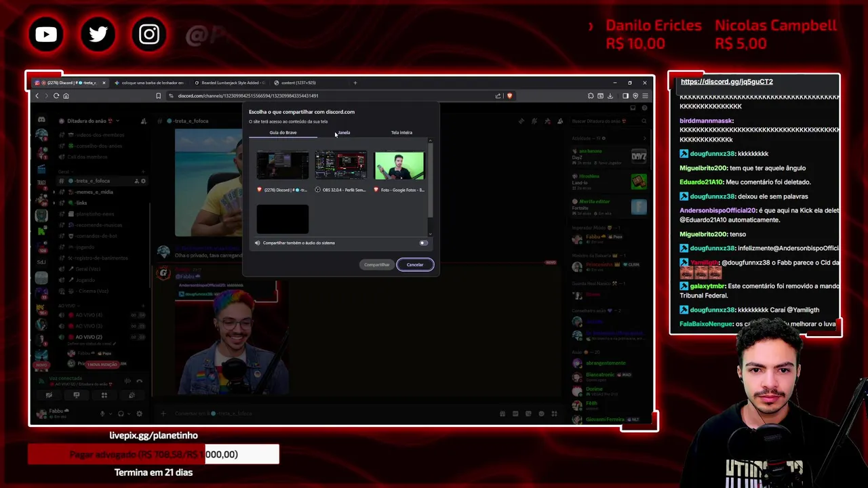Open edit channel gear for treta_e_fofoca
This screenshot has width=868, height=488.
click(143, 181)
